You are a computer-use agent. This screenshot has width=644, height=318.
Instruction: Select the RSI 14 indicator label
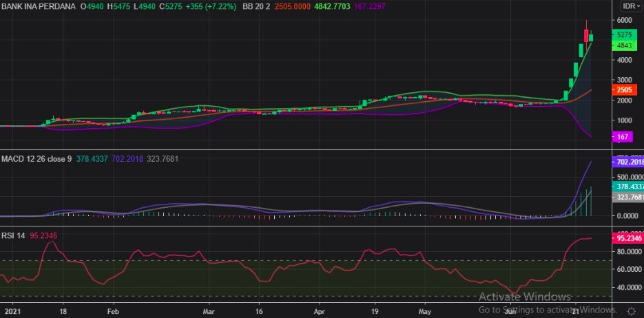point(13,235)
